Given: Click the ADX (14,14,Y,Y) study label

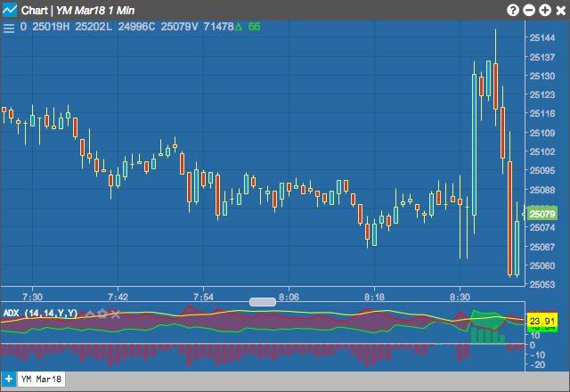Looking at the screenshot, I should [x=40, y=314].
